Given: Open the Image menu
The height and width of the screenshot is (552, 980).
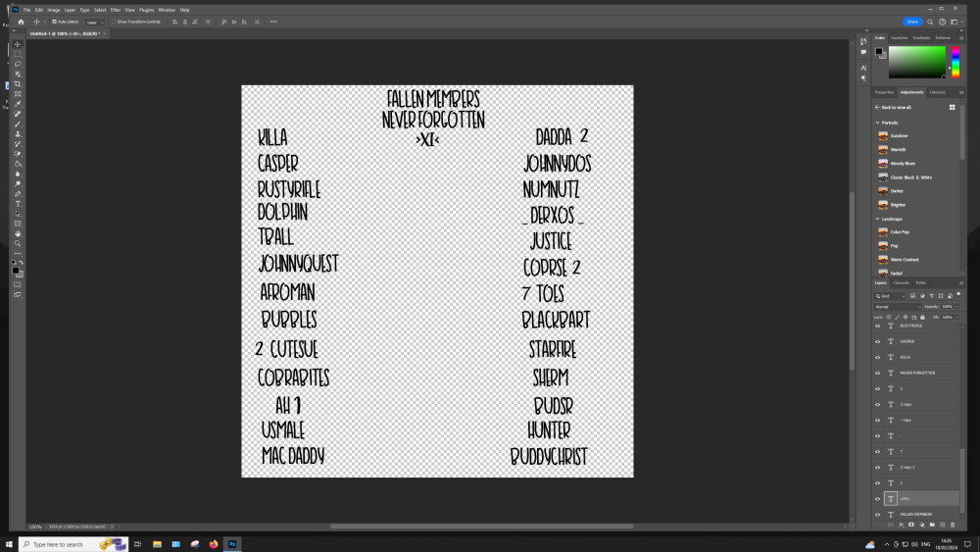Looking at the screenshot, I should (x=54, y=10).
